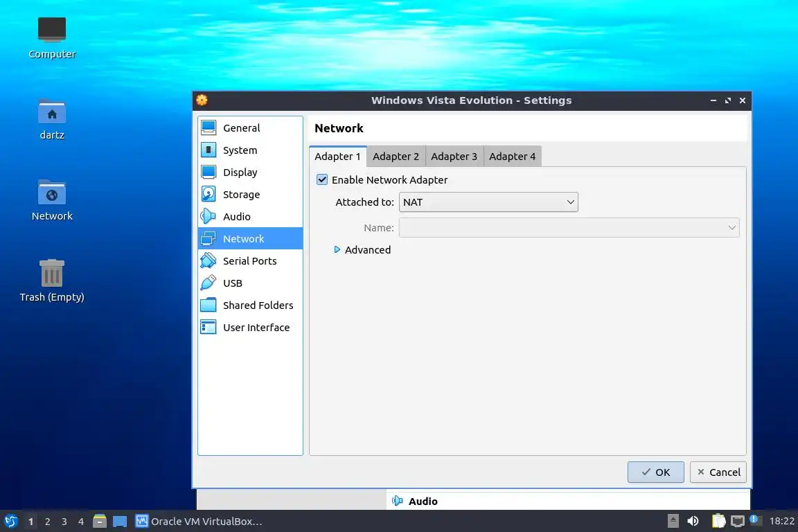Expand the Advanced section arrow
The image size is (798, 532).
[337, 249]
